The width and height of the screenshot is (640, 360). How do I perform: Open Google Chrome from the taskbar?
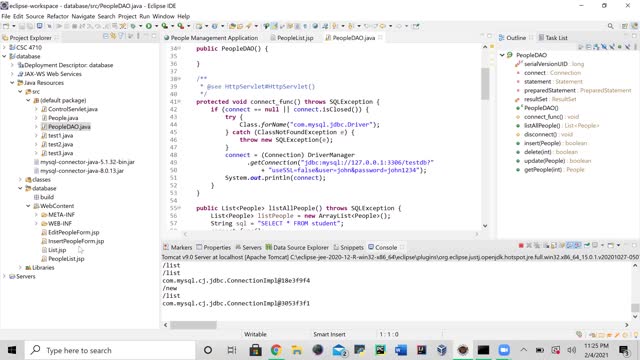276,350
